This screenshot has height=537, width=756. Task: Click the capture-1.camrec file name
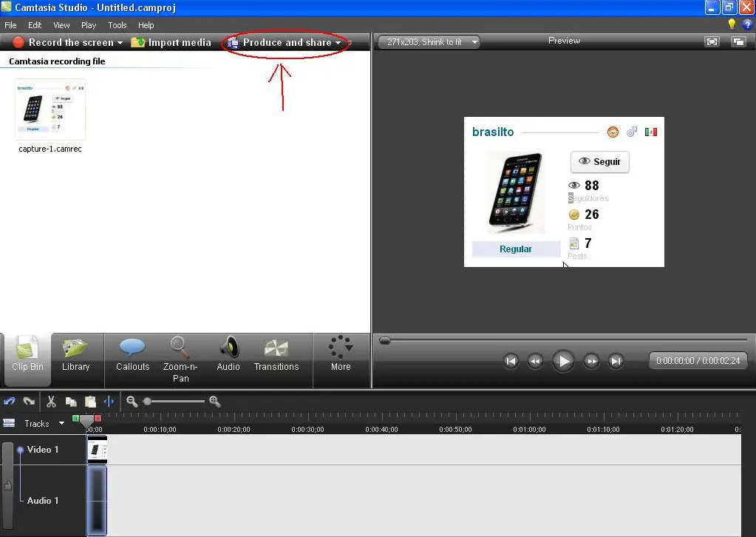[x=50, y=149]
